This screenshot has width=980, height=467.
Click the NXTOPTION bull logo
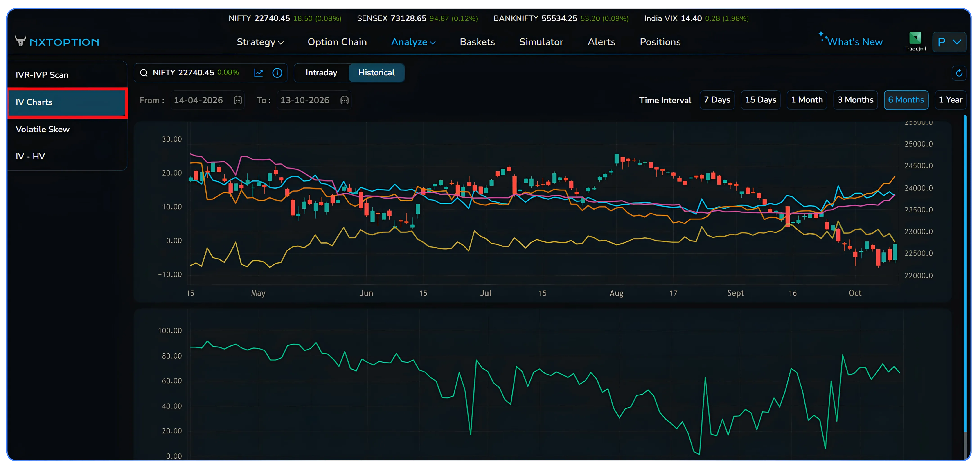click(x=20, y=41)
